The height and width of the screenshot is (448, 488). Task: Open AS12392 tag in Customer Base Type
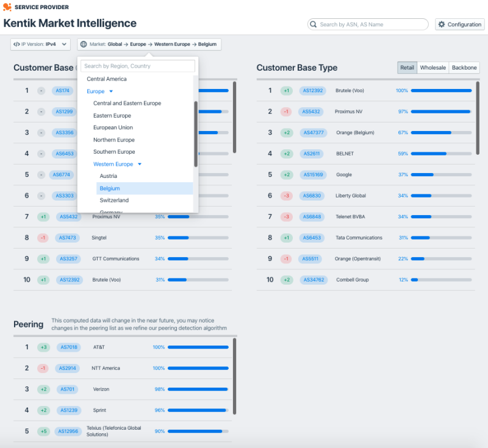point(313,90)
